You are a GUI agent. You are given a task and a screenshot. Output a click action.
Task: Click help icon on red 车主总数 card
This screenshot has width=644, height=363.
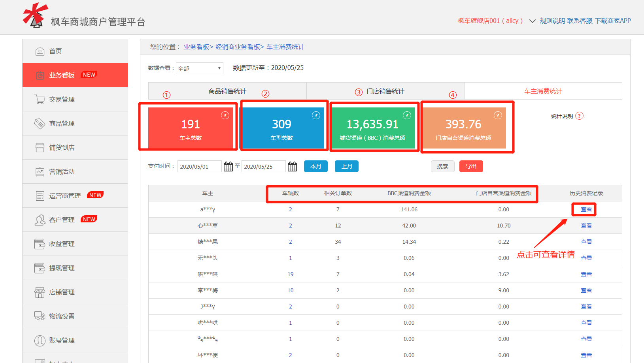[x=225, y=115]
